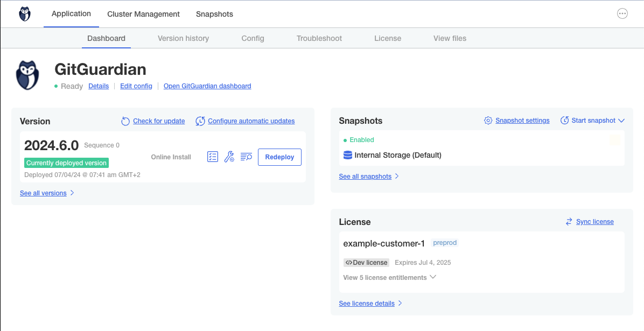Click the large GitGuardian owl app icon
644x331 pixels.
[x=27, y=75]
